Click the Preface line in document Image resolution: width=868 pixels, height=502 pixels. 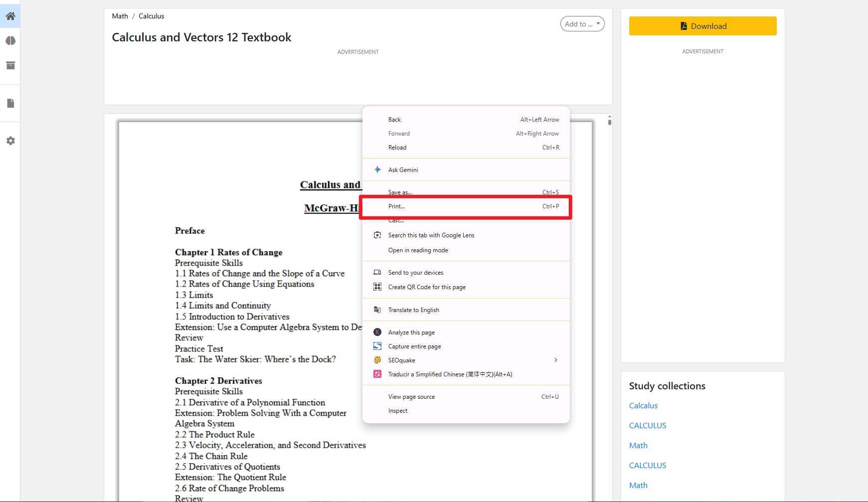tap(189, 231)
